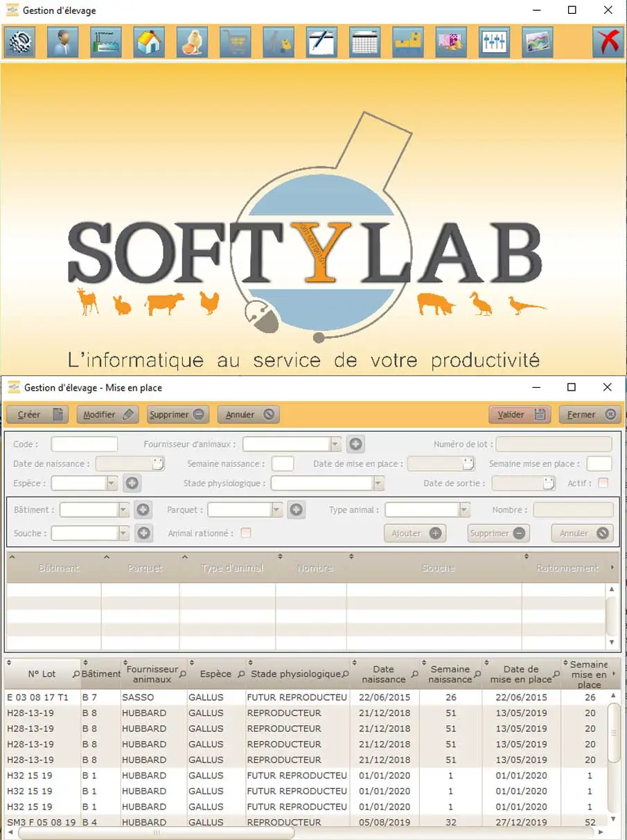Screen dimensions: 627x840
Task: Click the plus icon beside the Bâtiment field
Action: tap(143, 510)
